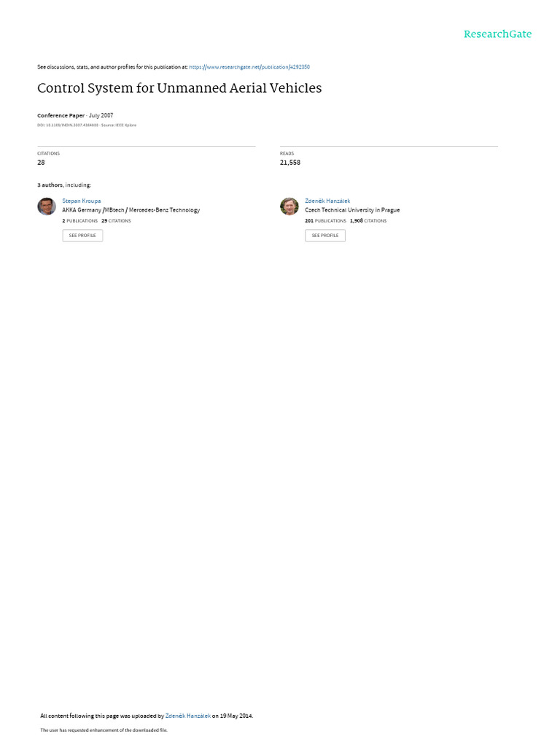Click Czech Technical University in Prague affiliation
Image resolution: width=560 pixels, height=747 pixels.
pyautogui.click(x=352, y=210)
